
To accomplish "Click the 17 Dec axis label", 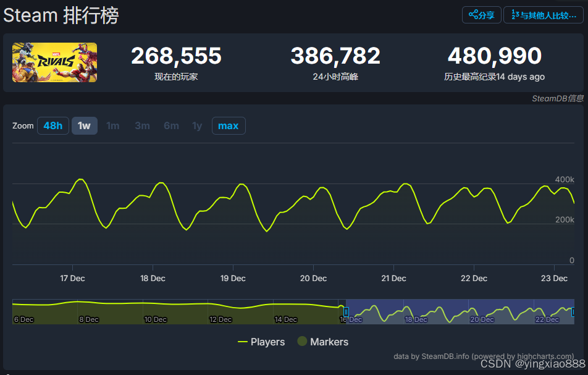I will click(72, 278).
